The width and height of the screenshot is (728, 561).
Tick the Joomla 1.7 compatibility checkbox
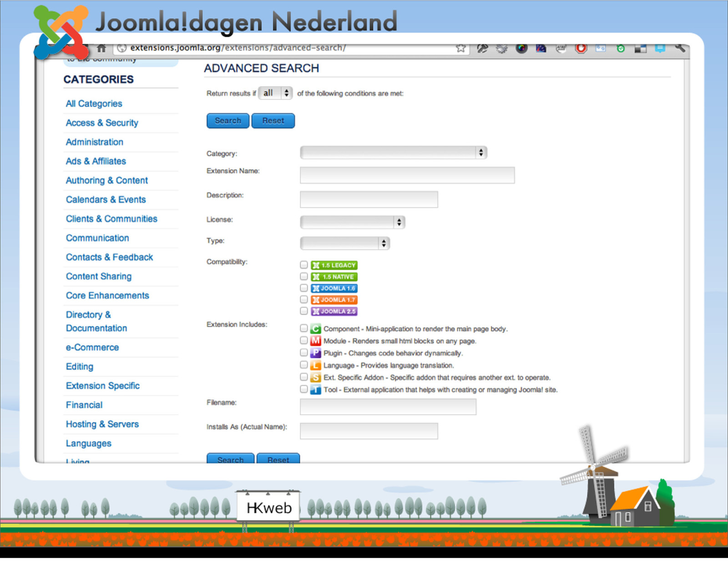(304, 299)
